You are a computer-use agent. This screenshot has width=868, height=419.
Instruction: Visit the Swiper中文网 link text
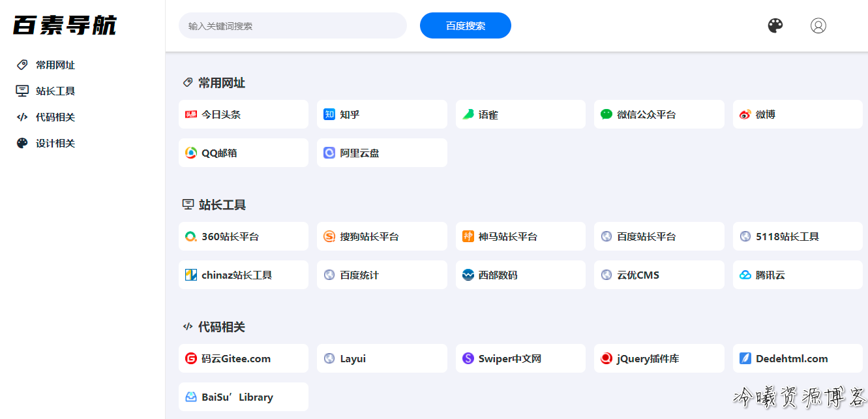point(510,358)
